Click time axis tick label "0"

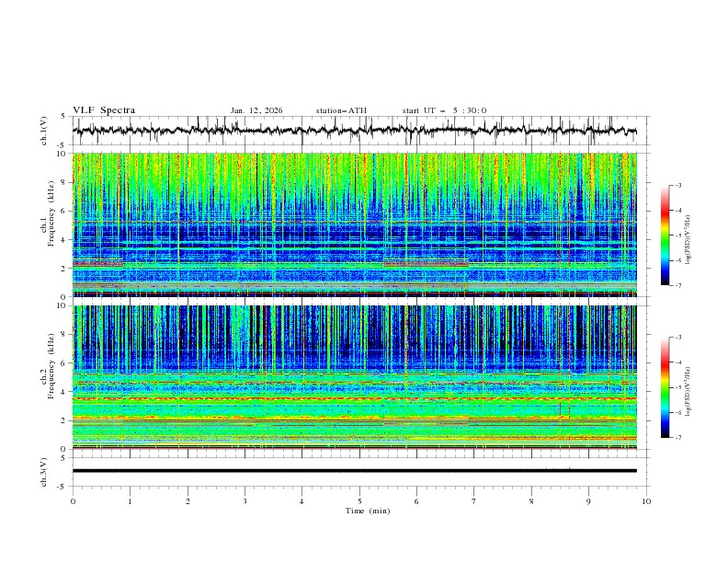tap(73, 501)
